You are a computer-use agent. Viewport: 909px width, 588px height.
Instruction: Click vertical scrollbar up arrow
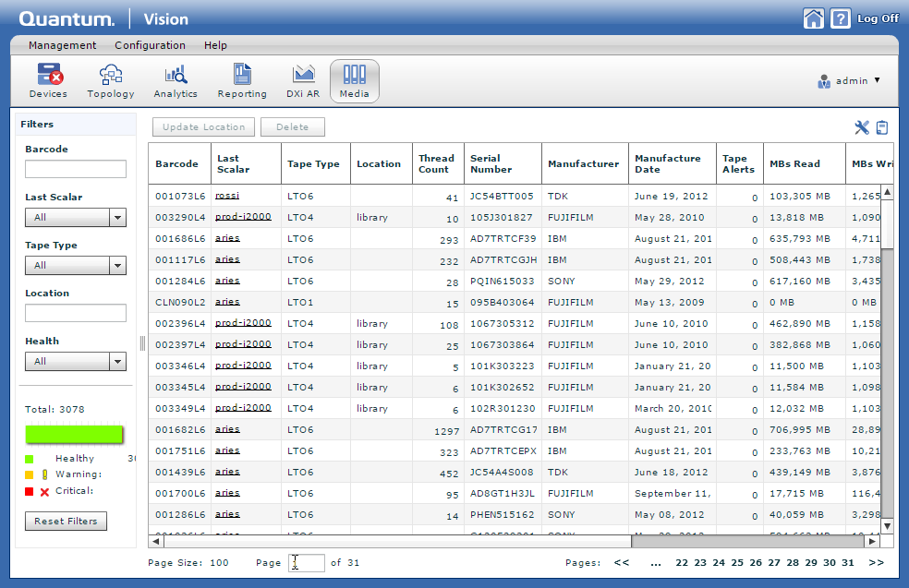click(887, 192)
